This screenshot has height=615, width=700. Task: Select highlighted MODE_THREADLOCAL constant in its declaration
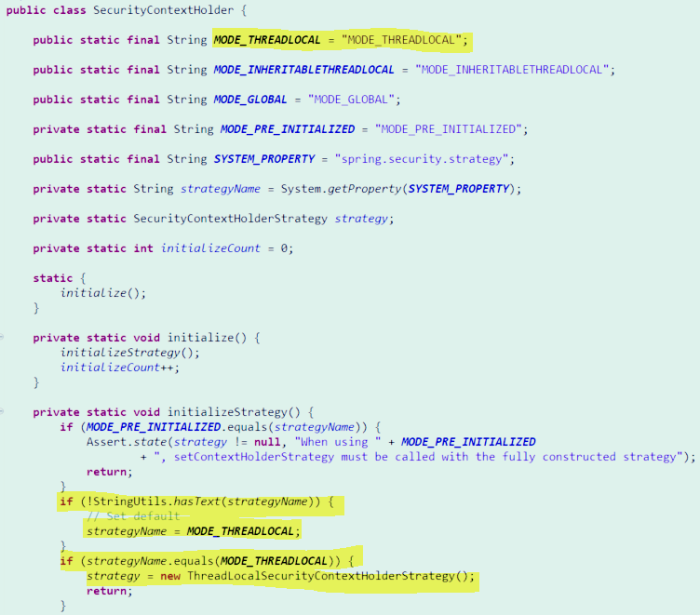(x=267, y=40)
